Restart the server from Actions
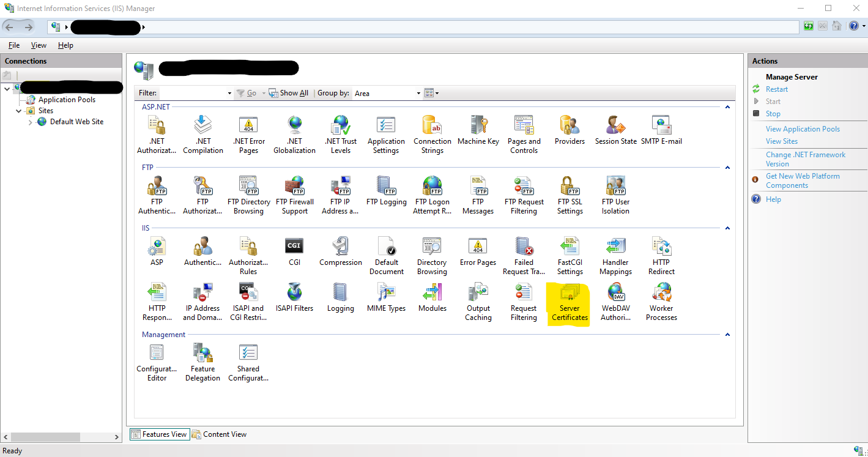This screenshot has height=457, width=868. [x=777, y=89]
